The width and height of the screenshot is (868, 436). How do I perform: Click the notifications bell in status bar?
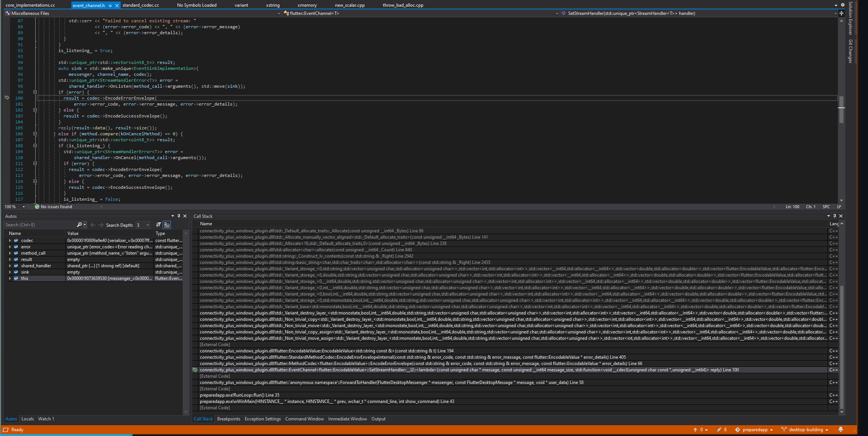[841, 429]
